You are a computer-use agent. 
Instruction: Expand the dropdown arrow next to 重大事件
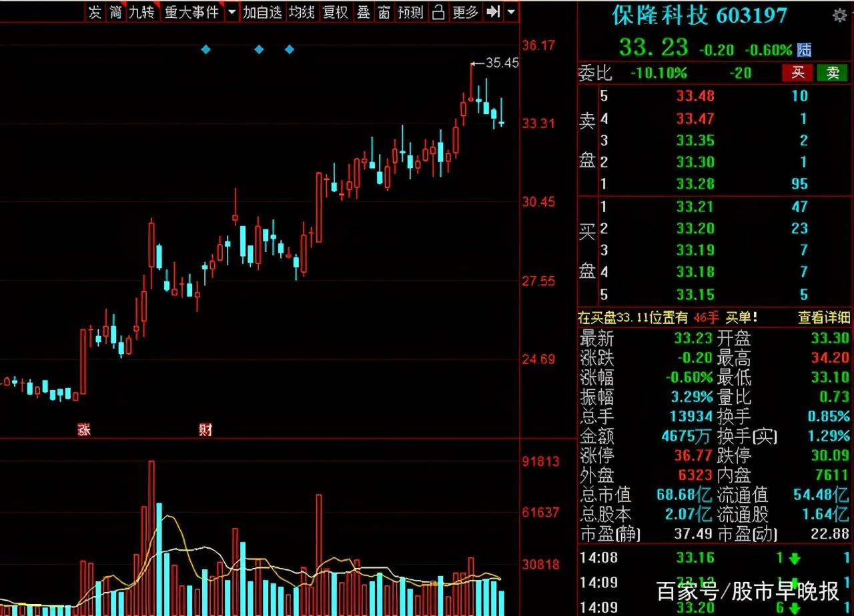coord(232,12)
